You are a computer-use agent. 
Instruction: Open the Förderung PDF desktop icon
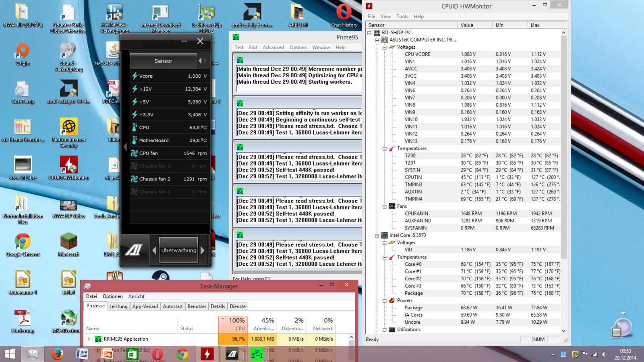[23, 321]
